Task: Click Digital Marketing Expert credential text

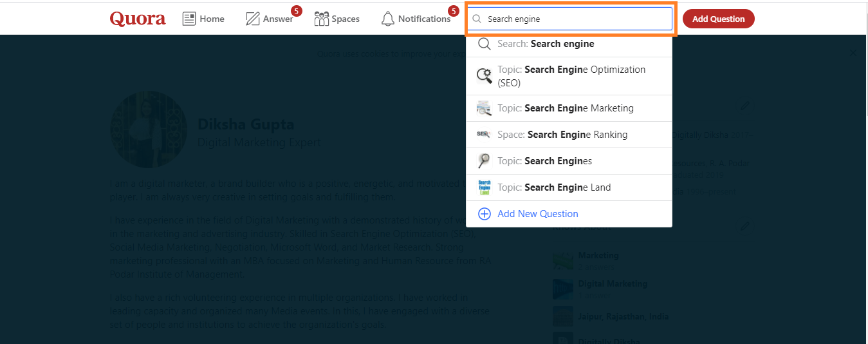Action: pyautogui.click(x=259, y=142)
